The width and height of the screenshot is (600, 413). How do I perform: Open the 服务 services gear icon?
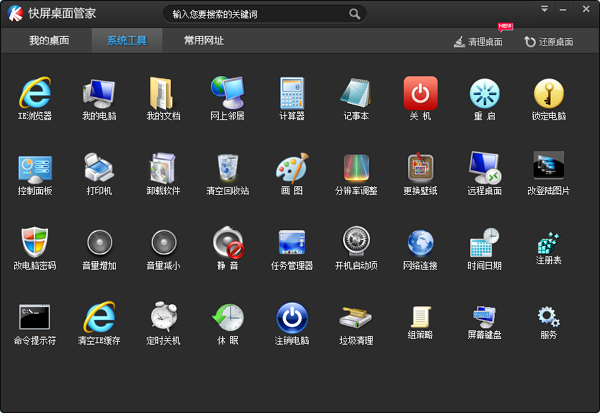(x=549, y=317)
